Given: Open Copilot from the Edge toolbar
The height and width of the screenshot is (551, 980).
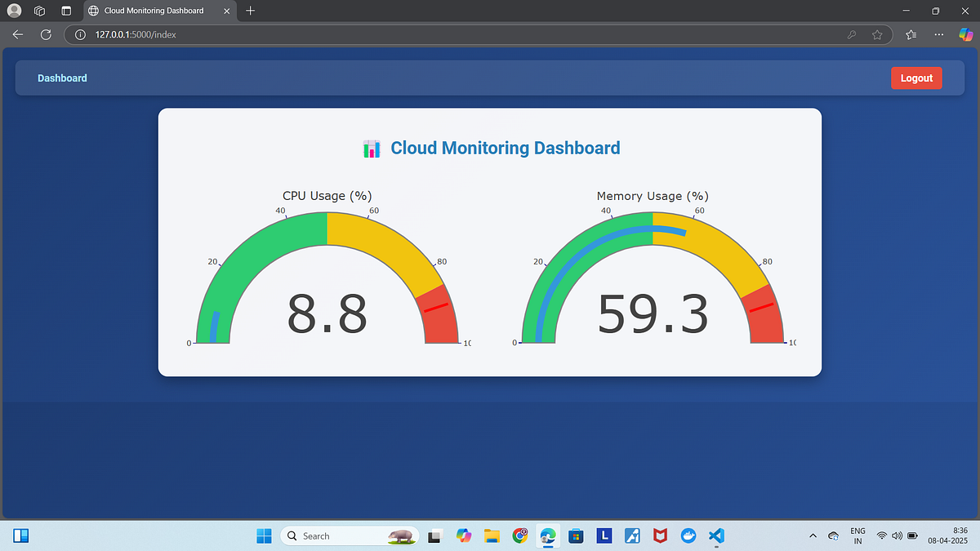Looking at the screenshot, I should tap(965, 34).
